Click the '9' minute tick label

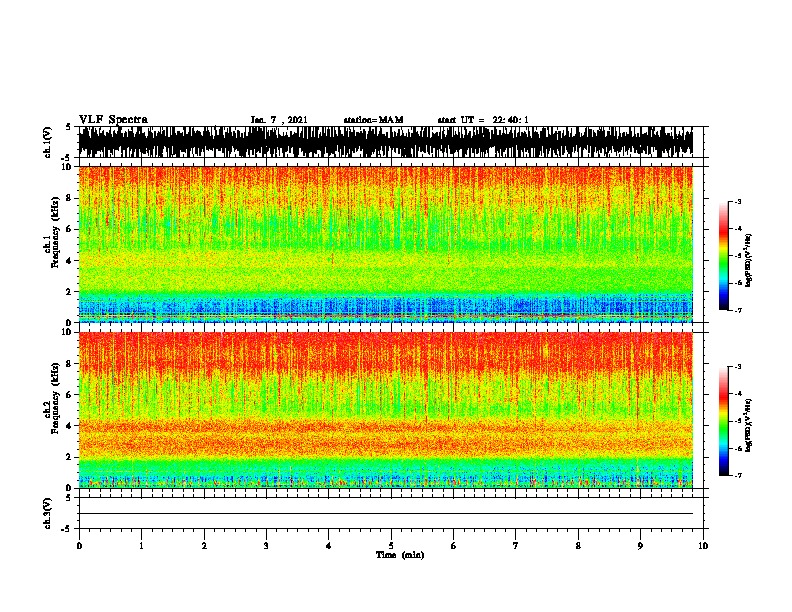(640, 546)
